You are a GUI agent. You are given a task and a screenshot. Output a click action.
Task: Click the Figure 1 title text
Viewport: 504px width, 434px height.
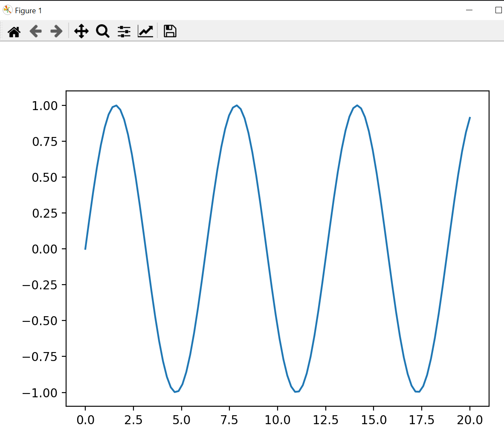click(28, 11)
